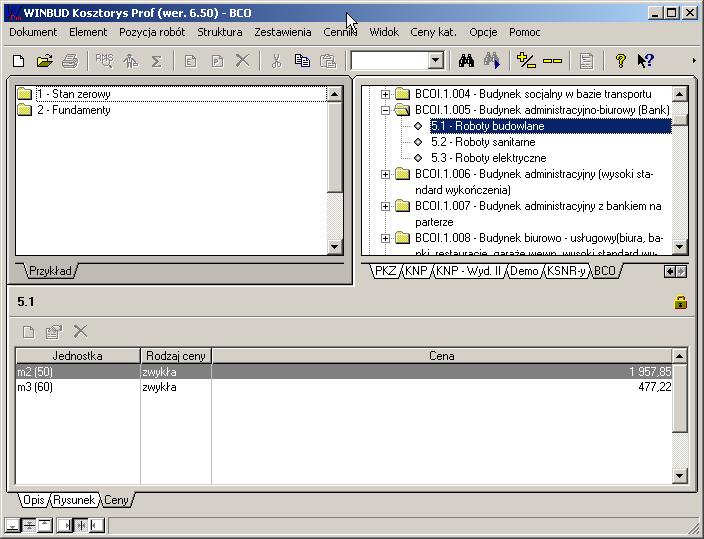Viewport: 704px width, 539px height.
Task: Click the yellow padlock icon
Action: [680, 302]
